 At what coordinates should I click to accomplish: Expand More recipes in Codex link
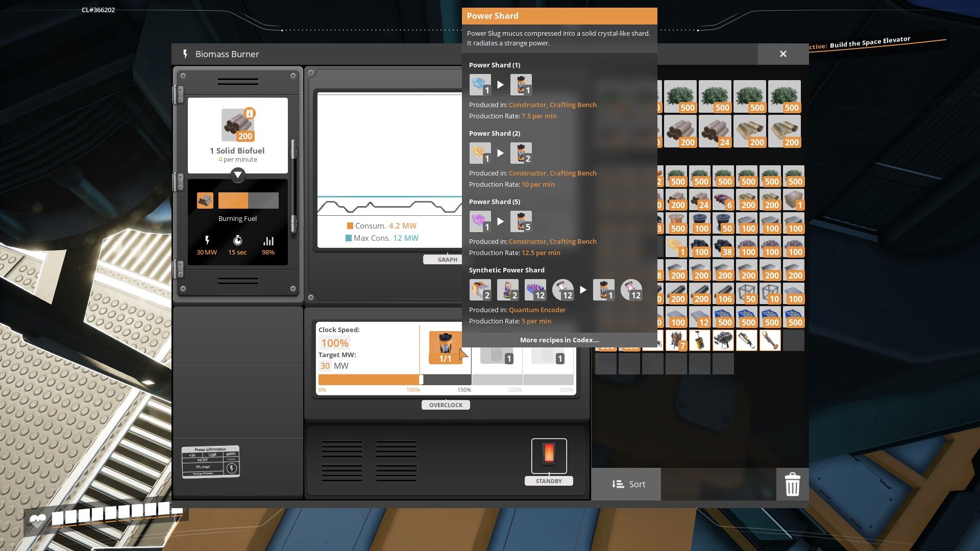pyautogui.click(x=559, y=340)
